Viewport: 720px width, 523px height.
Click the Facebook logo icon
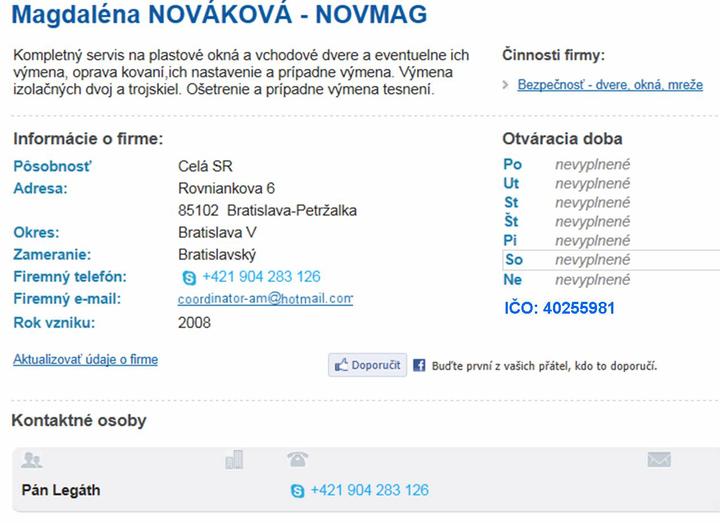(x=420, y=366)
